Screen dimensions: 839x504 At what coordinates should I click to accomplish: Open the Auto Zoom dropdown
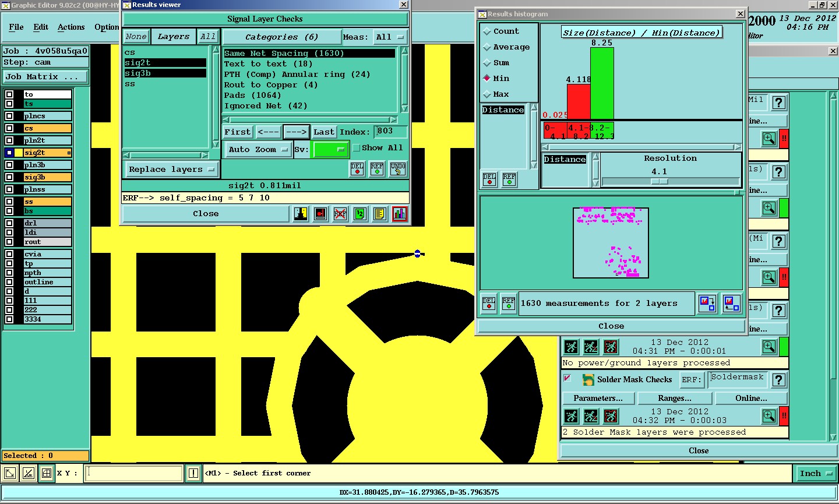coord(258,150)
